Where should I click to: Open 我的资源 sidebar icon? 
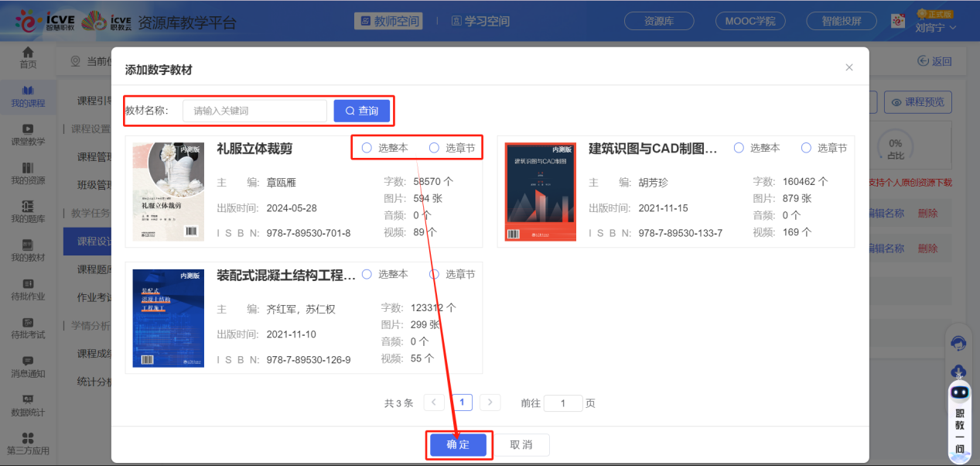[x=28, y=173]
